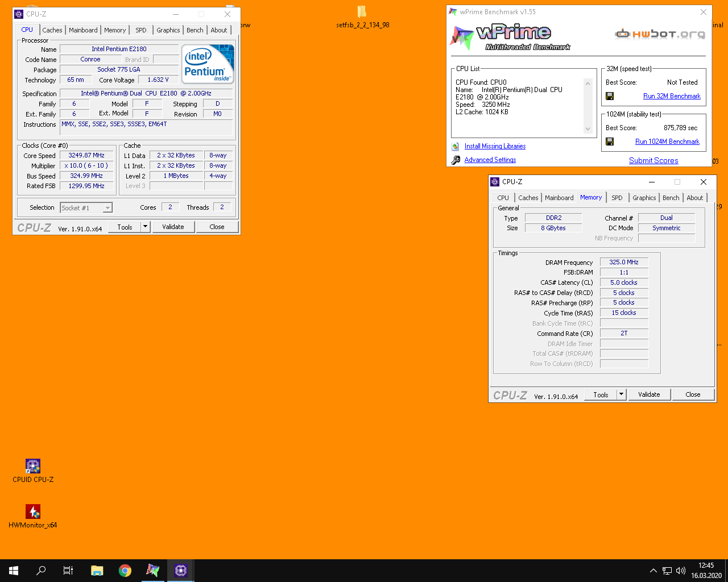Click Run 1024M Benchmark link
The height and width of the screenshot is (582, 728).
pyautogui.click(x=667, y=142)
